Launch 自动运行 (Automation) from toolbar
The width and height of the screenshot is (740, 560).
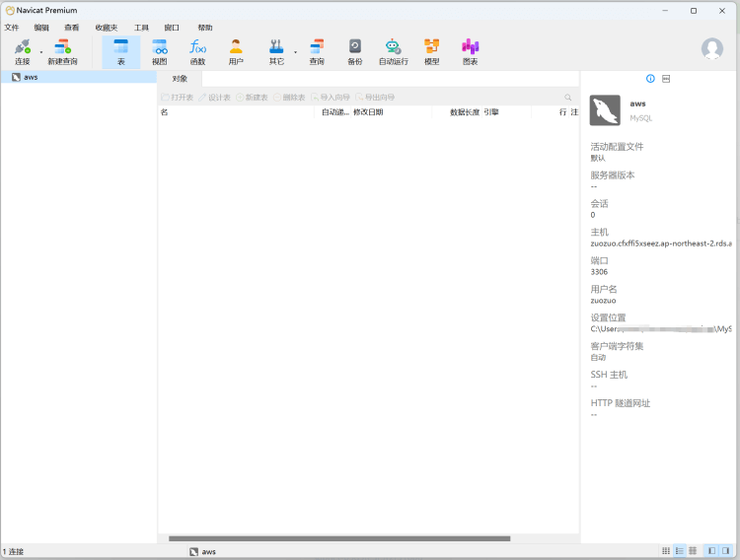393,51
